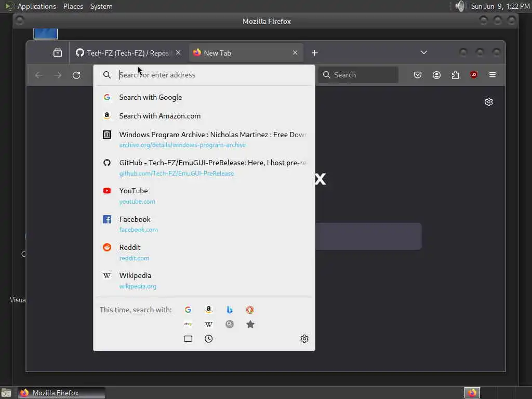Open the Firefox hamburger menu
The image size is (532, 399).
click(493, 75)
